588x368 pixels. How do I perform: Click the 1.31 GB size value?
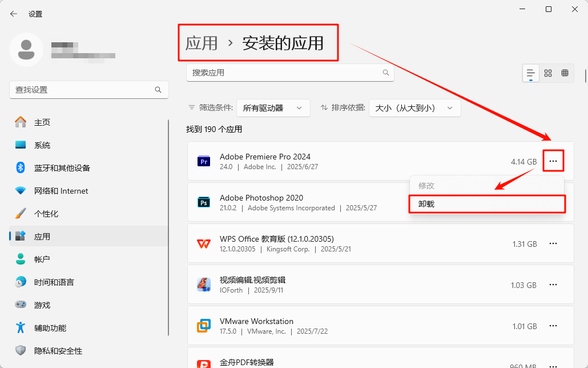click(x=525, y=244)
